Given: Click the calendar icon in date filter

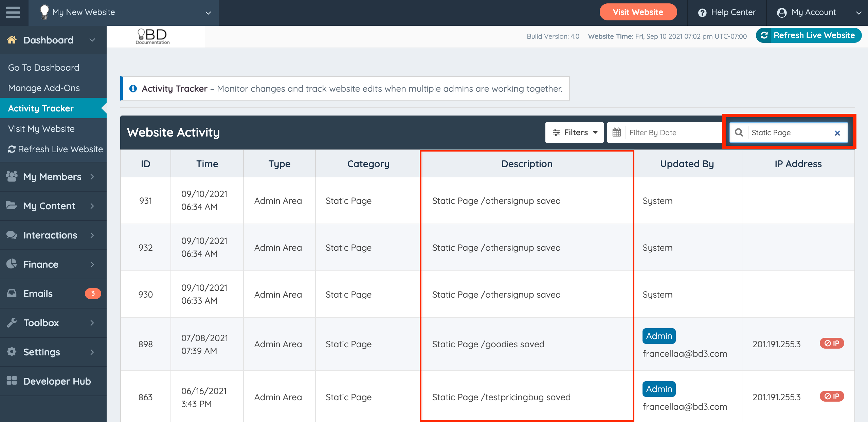Looking at the screenshot, I should (617, 133).
